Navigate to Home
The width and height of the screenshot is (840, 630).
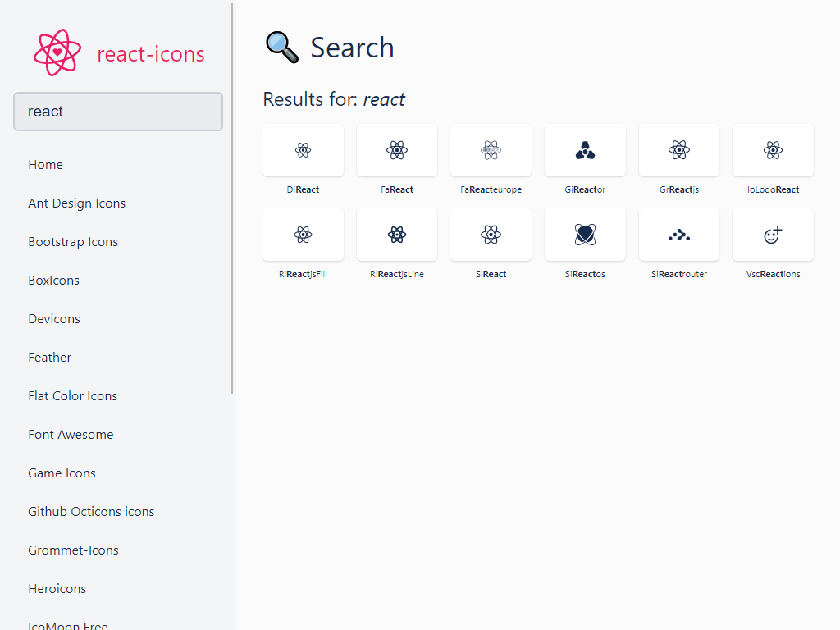pyautogui.click(x=45, y=164)
